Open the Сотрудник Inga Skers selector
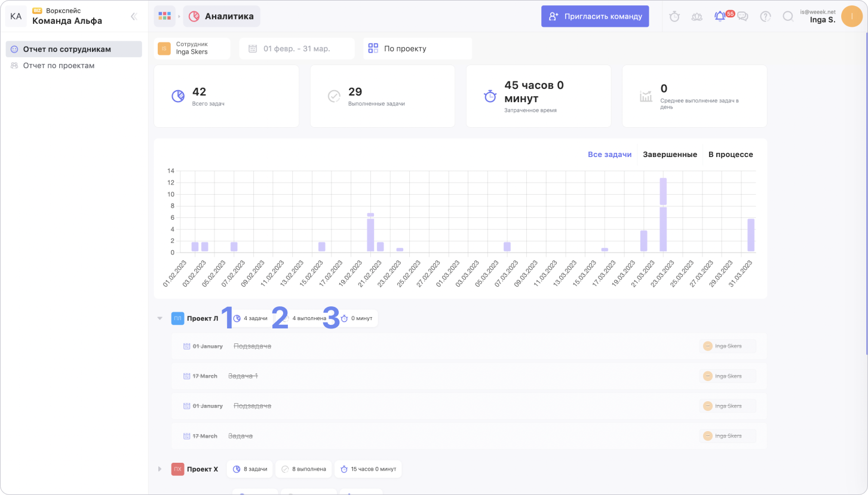The height and width of the screenshot is (495, 868). (192, 48)
